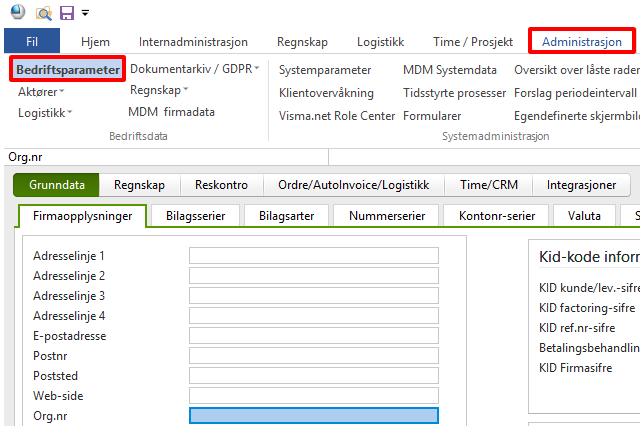The width and height of the screenshot is (643, 426).
Task: Focus the highlighted Org.nr input field
Action: point(313,416)
